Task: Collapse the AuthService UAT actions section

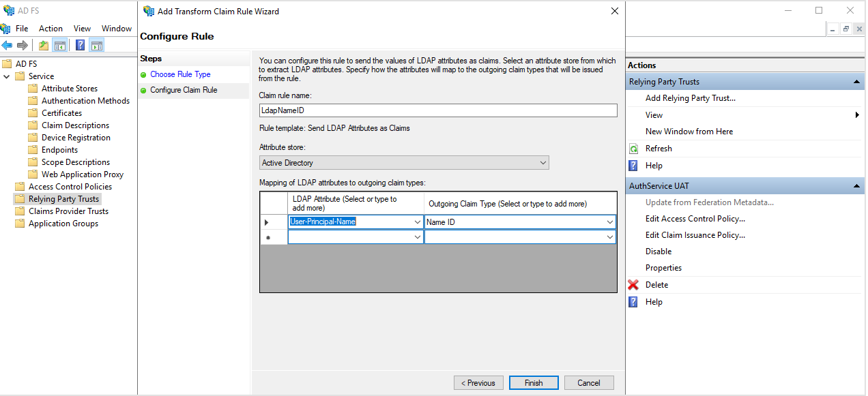Action: (856, 185)
